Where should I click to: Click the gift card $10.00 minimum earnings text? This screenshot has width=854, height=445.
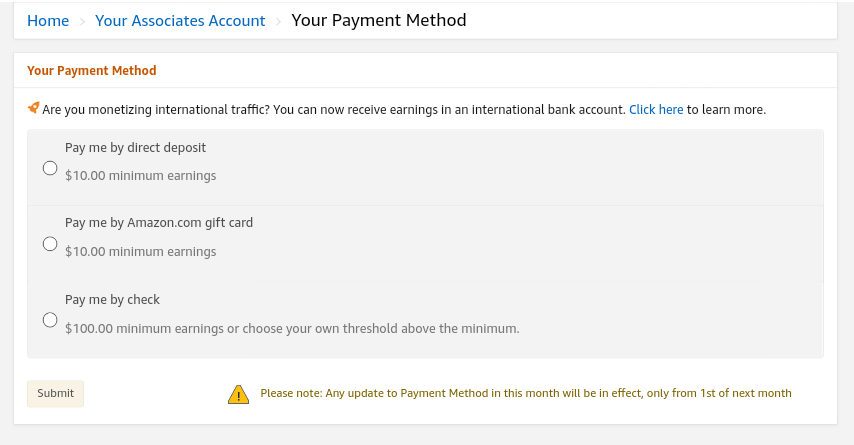tap(140, 252)
